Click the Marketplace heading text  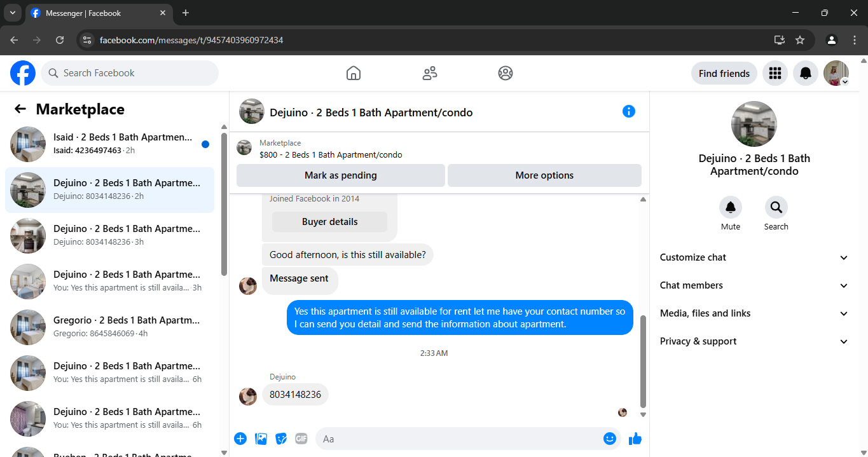80,109
